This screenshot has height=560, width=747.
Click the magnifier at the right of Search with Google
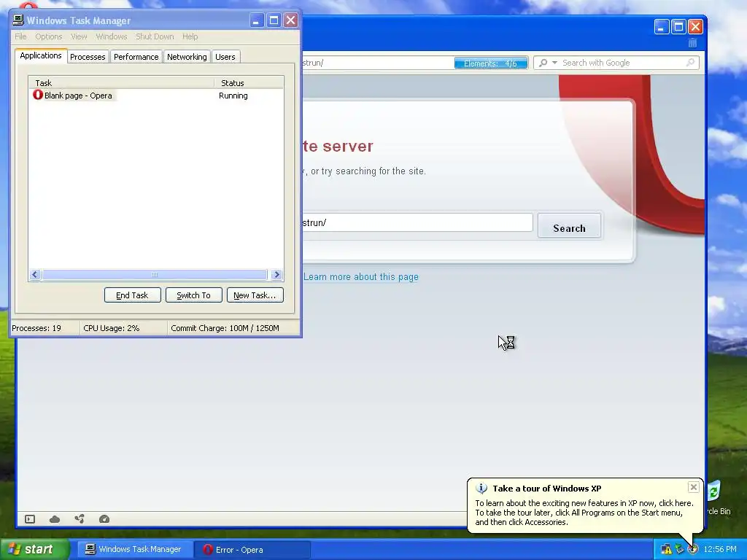click(690, 63)
